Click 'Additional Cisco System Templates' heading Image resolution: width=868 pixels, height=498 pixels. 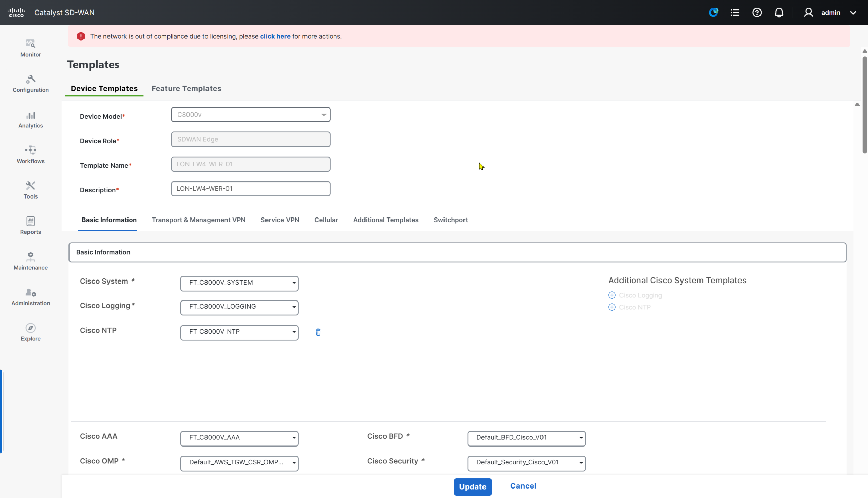(x=677, y=280)
